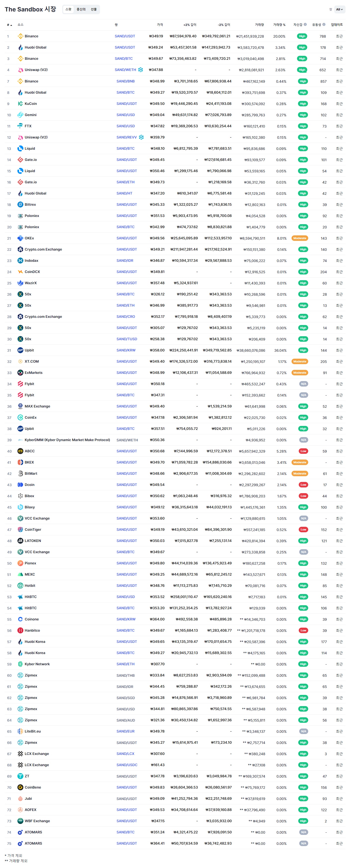The image size is (348, 868).
Task: Open the Kyber Network exchange name link
Action: pyautogui.click(x=37, y=664)
